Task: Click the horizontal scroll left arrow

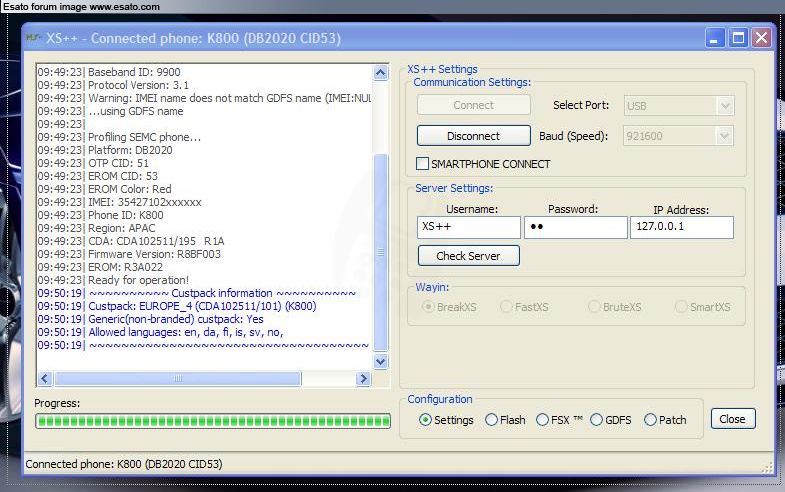Action: point(45,378)
